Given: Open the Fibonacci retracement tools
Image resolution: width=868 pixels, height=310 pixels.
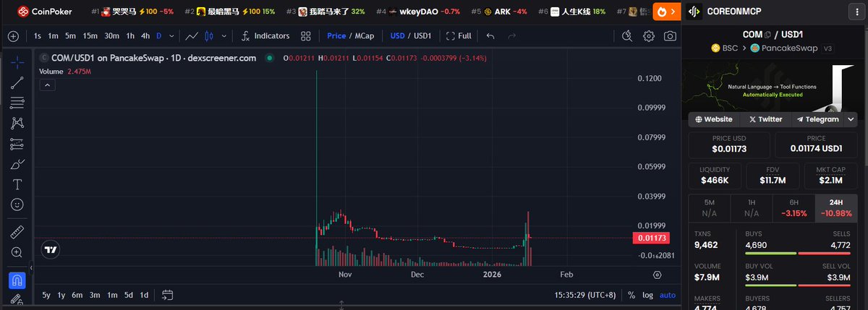Looking at the screenshot, I should [17, 103].
